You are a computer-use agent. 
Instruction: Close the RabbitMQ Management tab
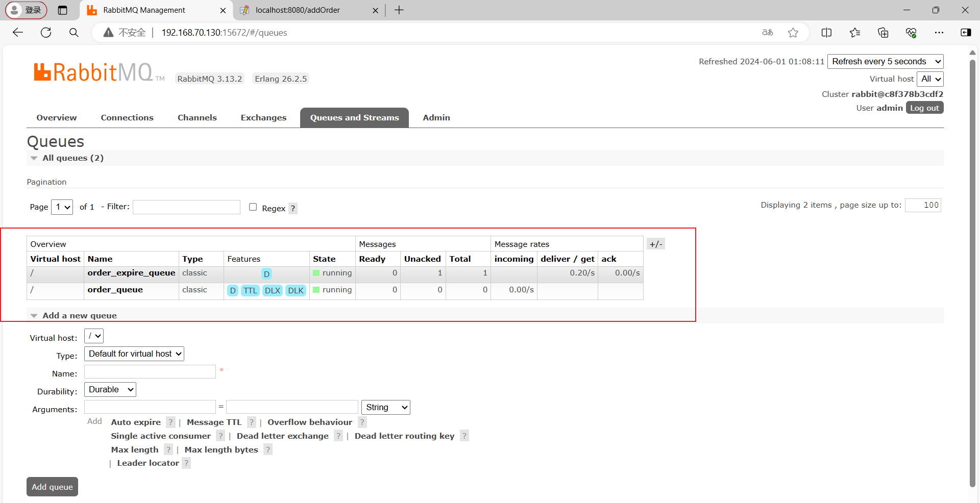click(x=223, y=10)
